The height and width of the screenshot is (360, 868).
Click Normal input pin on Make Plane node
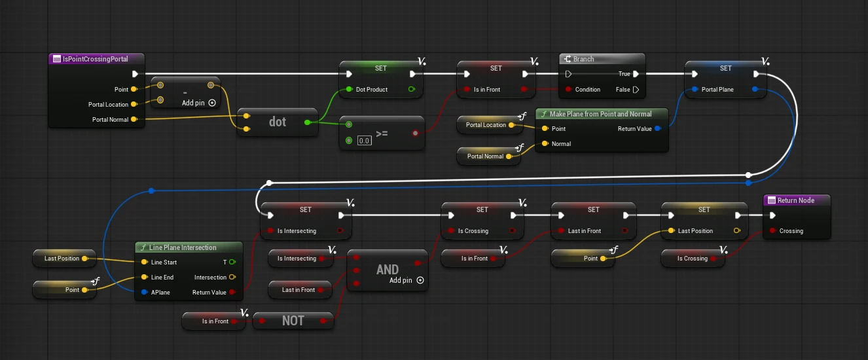coord(545,143)
